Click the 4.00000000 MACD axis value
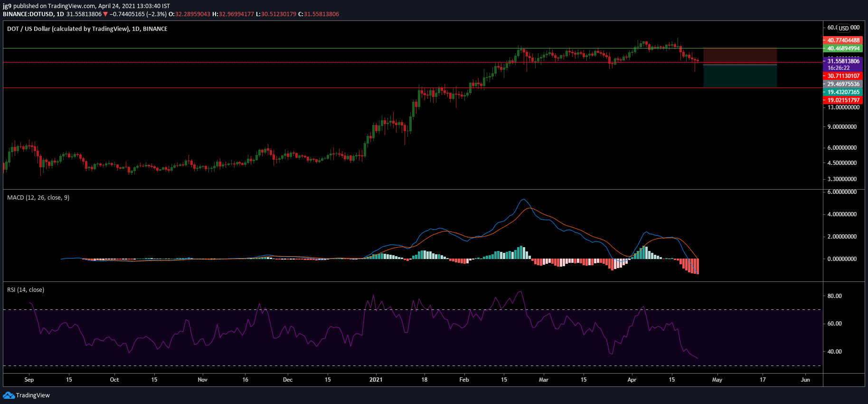 842,214
